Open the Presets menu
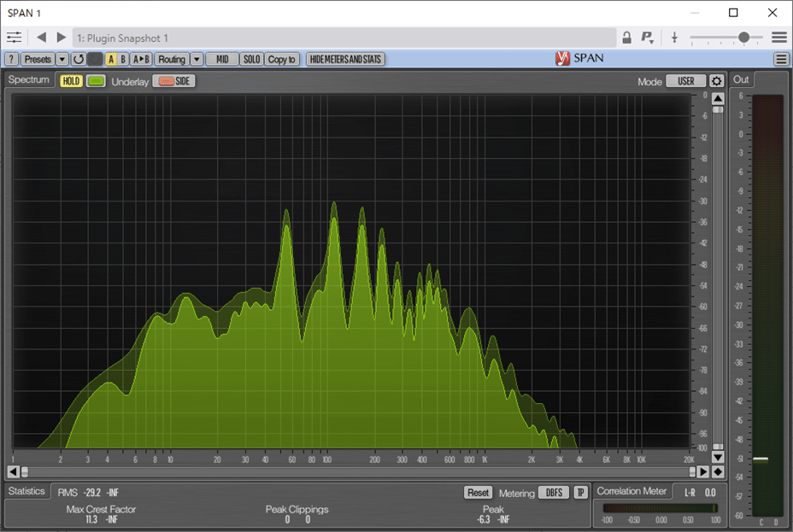793x532 pixels. tap(38, 59)
